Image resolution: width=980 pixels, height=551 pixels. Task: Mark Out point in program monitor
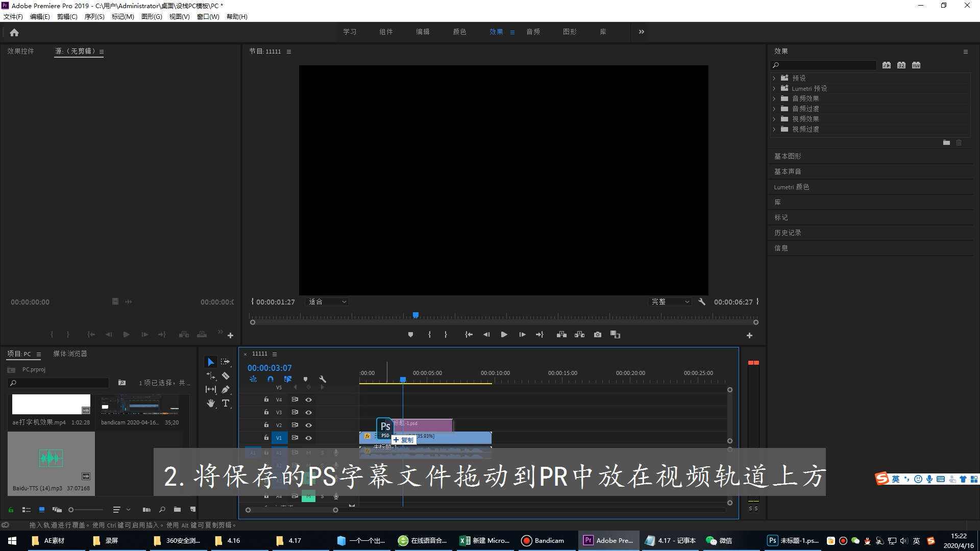446,335
